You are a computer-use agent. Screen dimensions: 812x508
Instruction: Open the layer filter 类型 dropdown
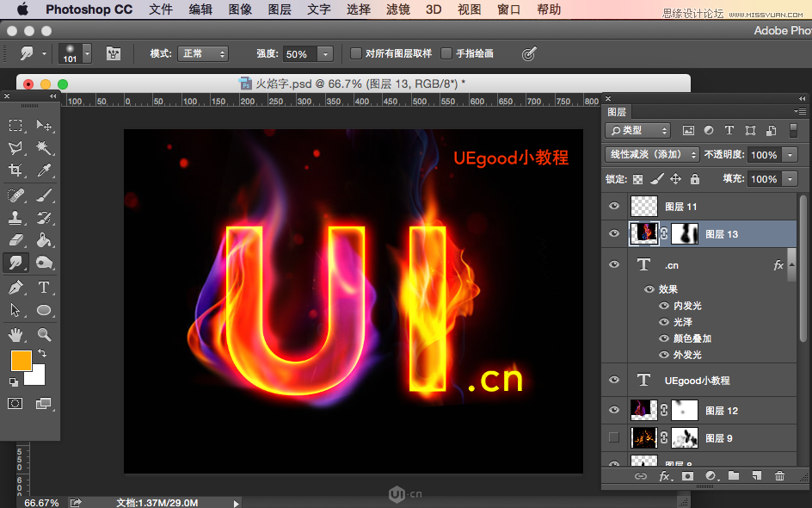[637, 131]
